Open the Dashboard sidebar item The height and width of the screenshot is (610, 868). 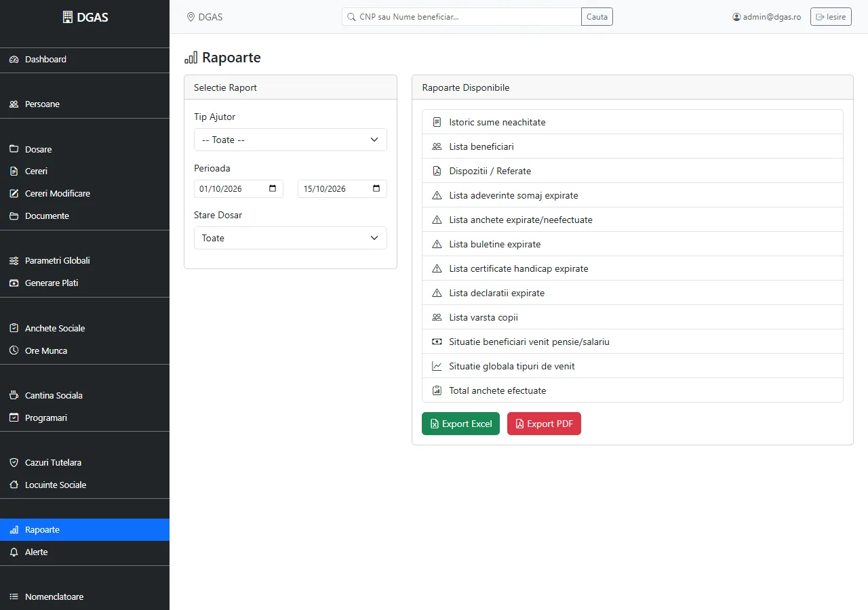(x=85, y=60)
